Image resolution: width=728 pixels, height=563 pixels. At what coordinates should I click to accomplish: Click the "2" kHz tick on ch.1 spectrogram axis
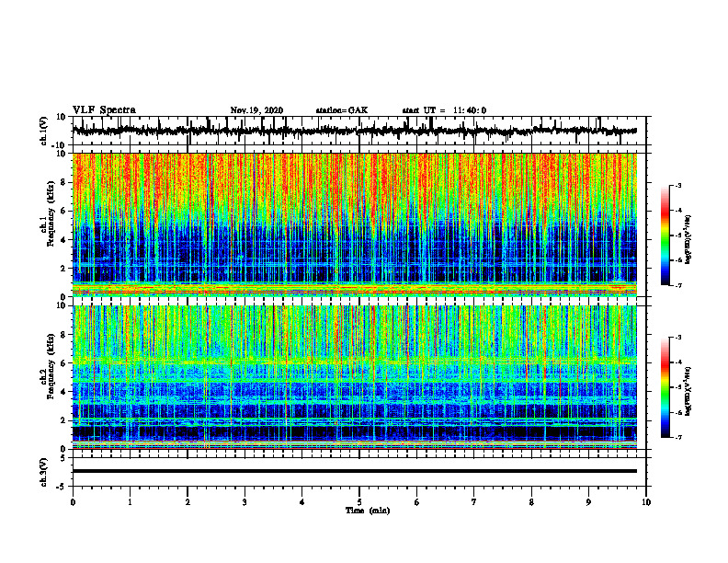coord(64,269)
